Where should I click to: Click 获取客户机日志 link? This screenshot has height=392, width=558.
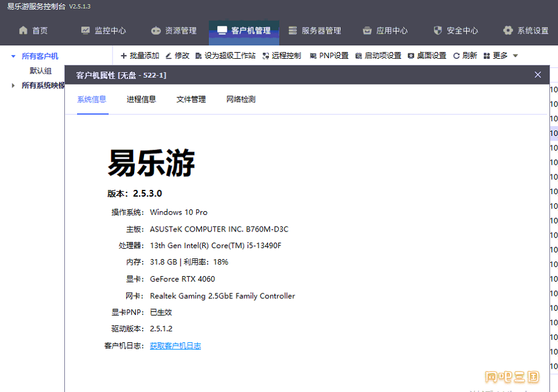175,346
